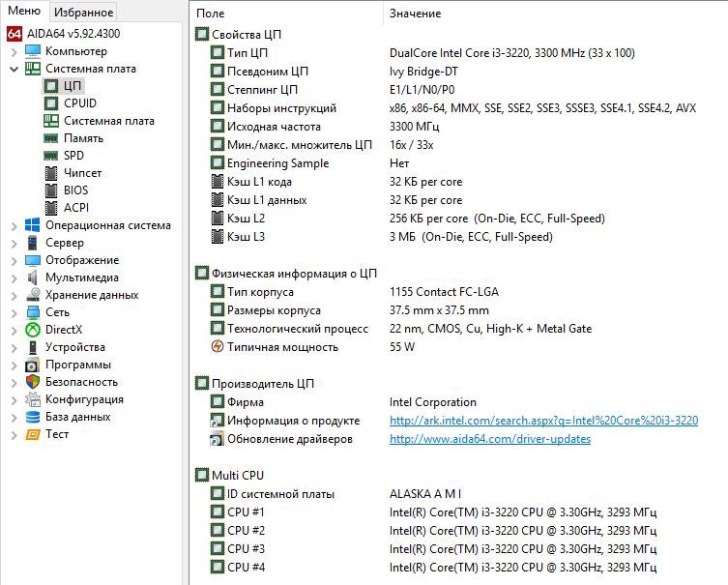Expand the Компьютер tree node

(14, 52)
